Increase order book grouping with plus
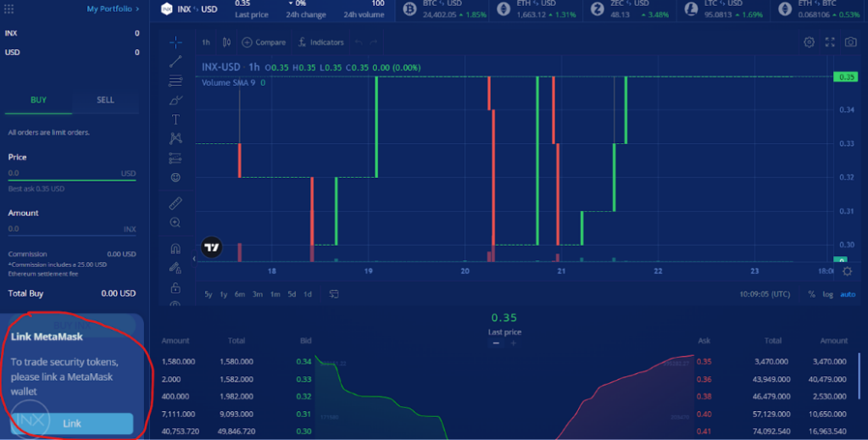 click(513, 343)
